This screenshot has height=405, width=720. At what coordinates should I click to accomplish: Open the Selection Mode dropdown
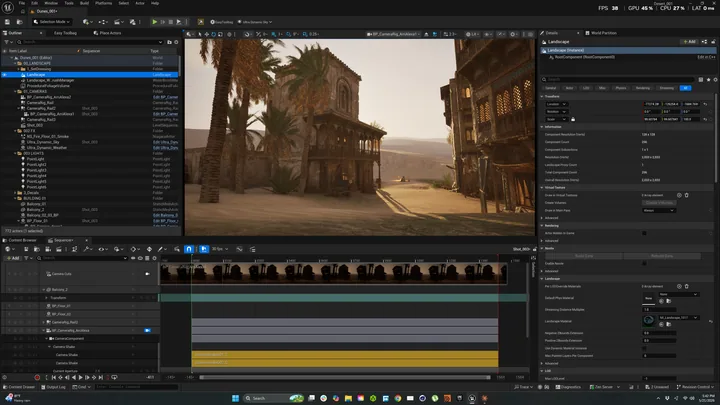coord(51,22)
